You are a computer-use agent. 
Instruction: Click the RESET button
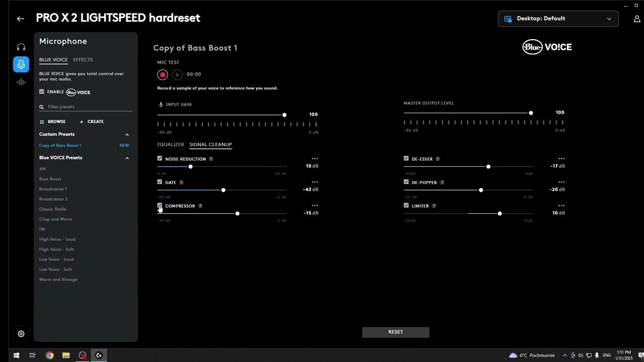pyautogui.click(x=395, y=332)
